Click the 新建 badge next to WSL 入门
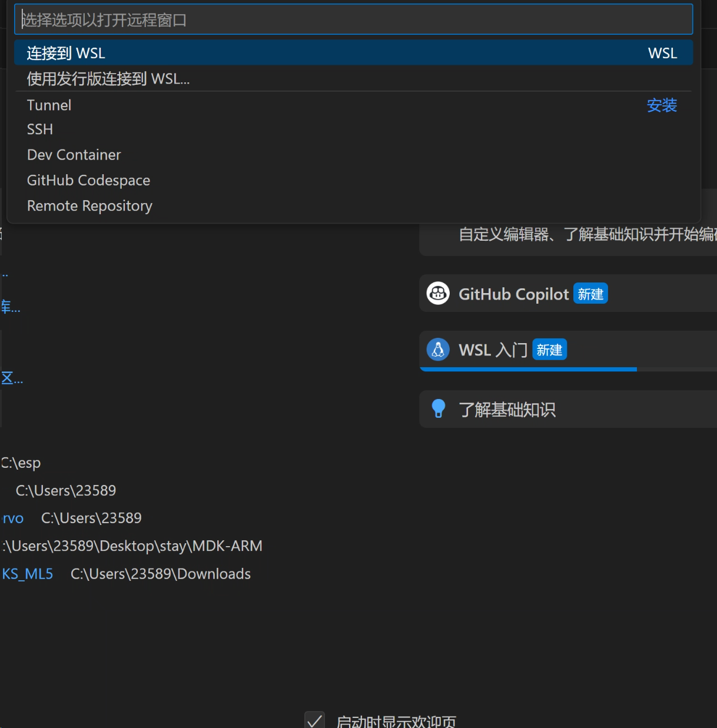717x728 pixels. pos(549,350)
